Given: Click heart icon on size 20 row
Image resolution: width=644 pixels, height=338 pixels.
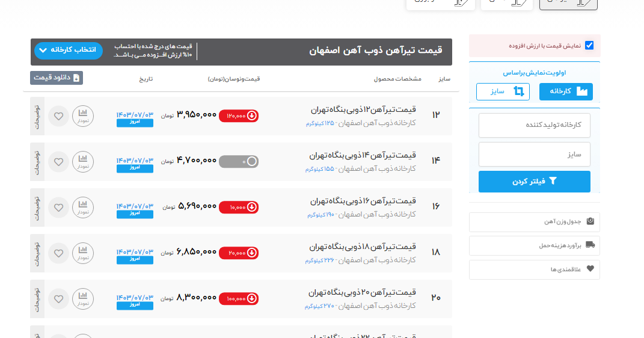Looking at the screenshot, I should pyautogui.click(x=58, y=299).
